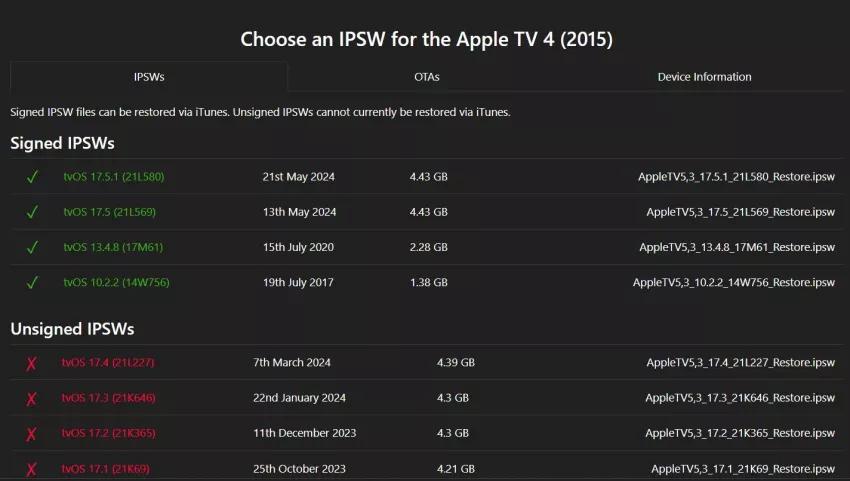850x481 pixels.
Task: Click the red X beside tvOS 17.1
Action: (31, 468)
